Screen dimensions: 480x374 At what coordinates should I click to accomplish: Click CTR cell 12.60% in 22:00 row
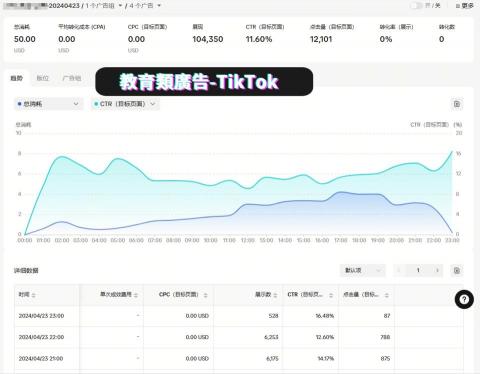[x=325, y=337]
